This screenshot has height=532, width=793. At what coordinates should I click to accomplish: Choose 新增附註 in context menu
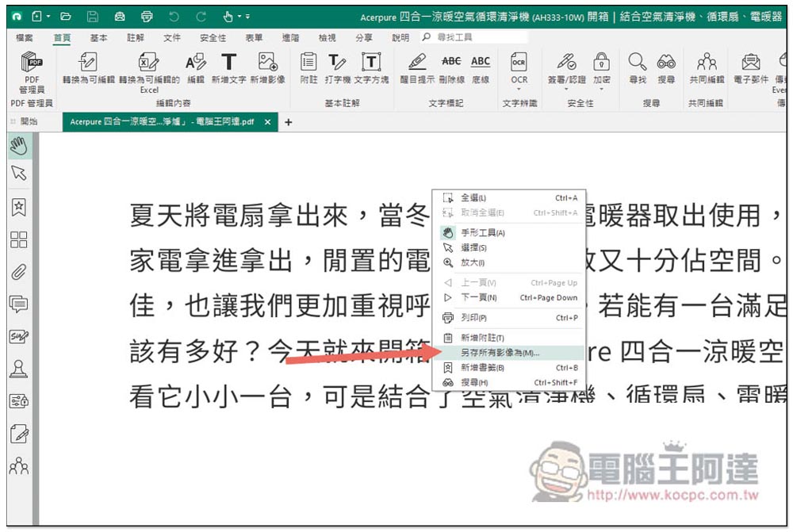click(509, 338)
